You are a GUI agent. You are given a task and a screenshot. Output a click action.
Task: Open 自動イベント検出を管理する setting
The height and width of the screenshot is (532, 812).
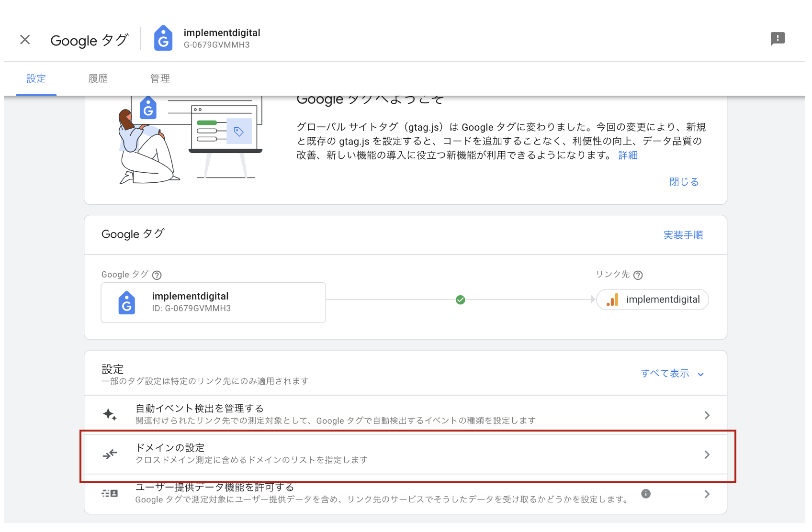[x=406, y=415]
